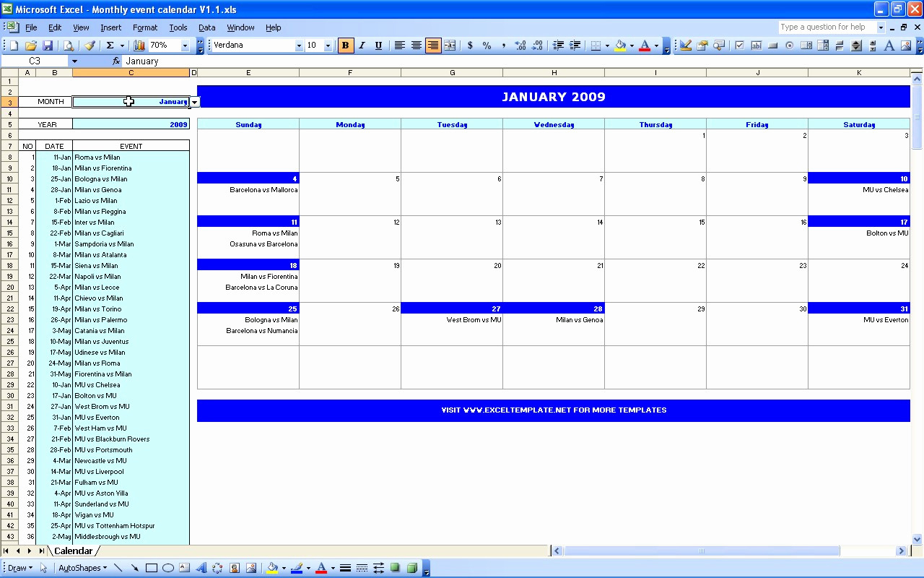The image size is (924, 578).
Task: Open a file with the Open folder icon
Action: click(31, 46)
